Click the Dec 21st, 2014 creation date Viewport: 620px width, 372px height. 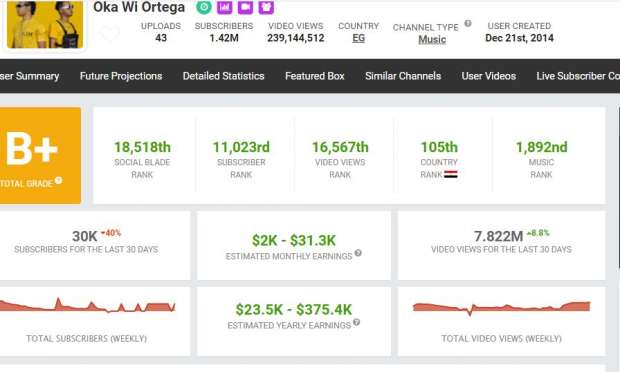click(519, 38)
